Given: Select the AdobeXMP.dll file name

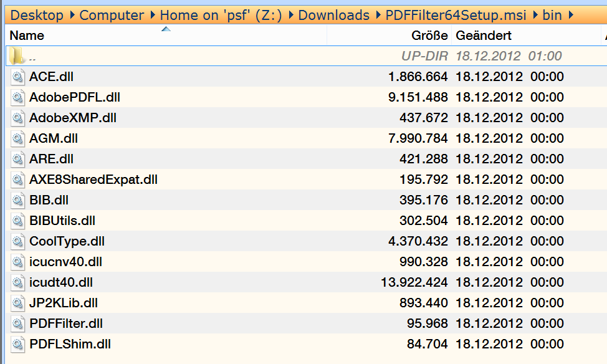Looking at the screenshot, I should [73, 118].
